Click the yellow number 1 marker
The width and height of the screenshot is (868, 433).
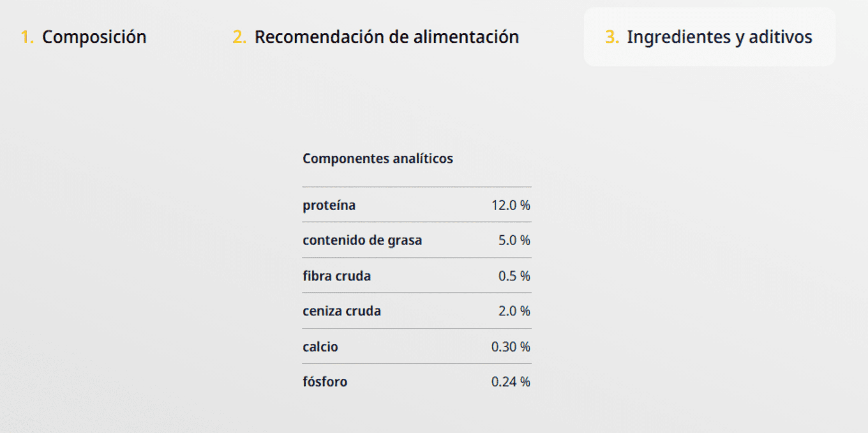[x=27, y=37]
